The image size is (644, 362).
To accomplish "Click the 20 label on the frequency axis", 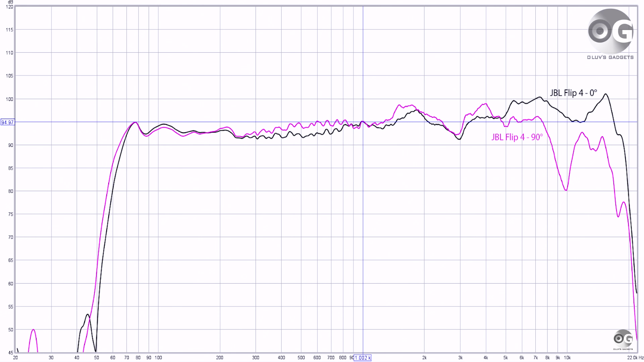I will tap(15, 358).
